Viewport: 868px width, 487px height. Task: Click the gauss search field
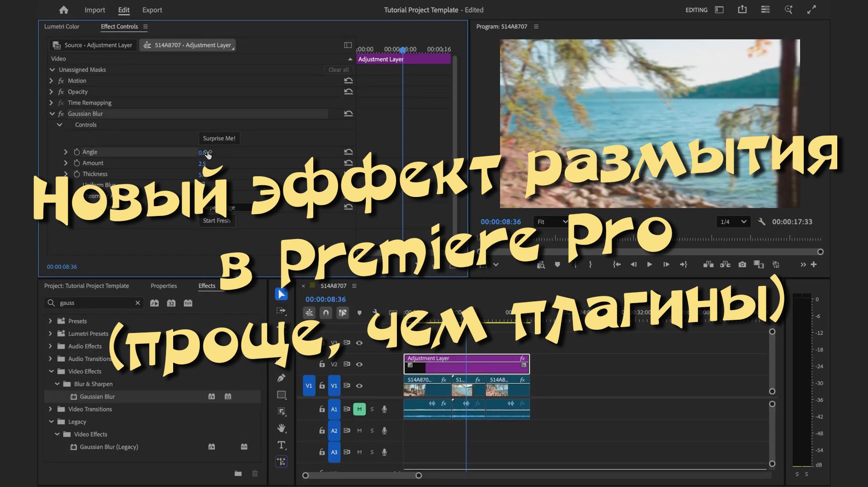coord(90,303)
